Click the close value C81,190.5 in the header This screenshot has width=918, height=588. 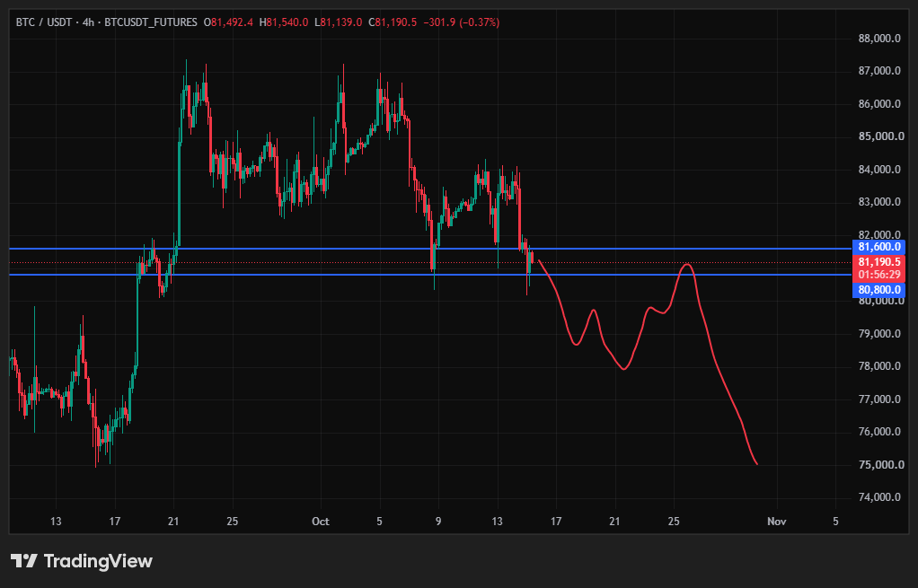pyautogui.click(x=393, y=22)
